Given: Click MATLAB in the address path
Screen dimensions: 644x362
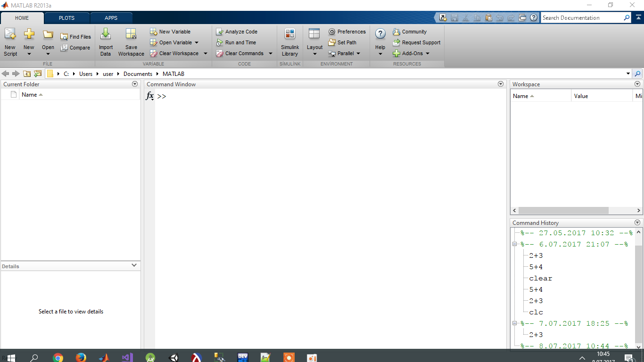Looking at the screenshot, I should pos(173,74).
